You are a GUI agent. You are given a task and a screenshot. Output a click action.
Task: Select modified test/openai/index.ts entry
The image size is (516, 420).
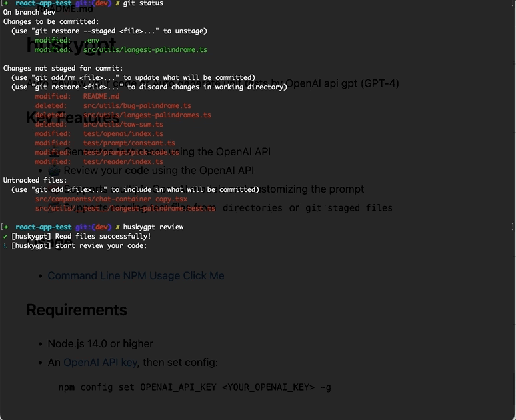point(99,133)
